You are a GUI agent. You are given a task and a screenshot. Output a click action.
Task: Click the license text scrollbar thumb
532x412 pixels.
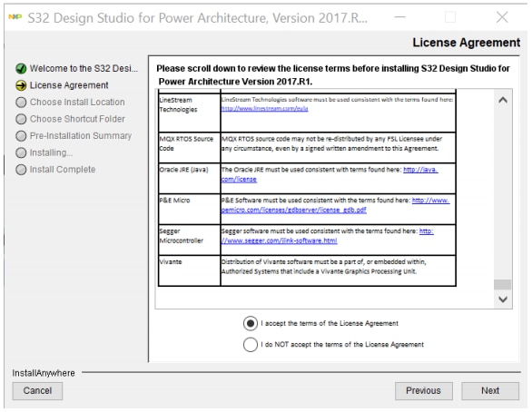[x=503, y=285]
